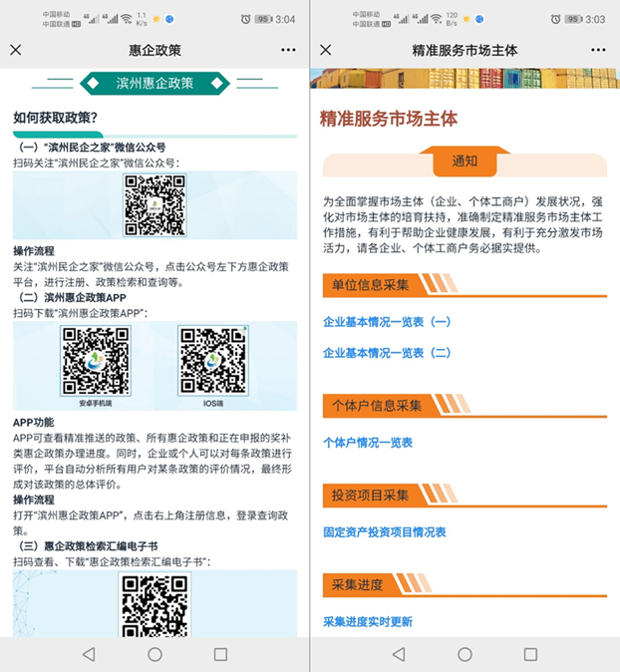Select the IOS端 app download QR code

click(x=212, y=360)
